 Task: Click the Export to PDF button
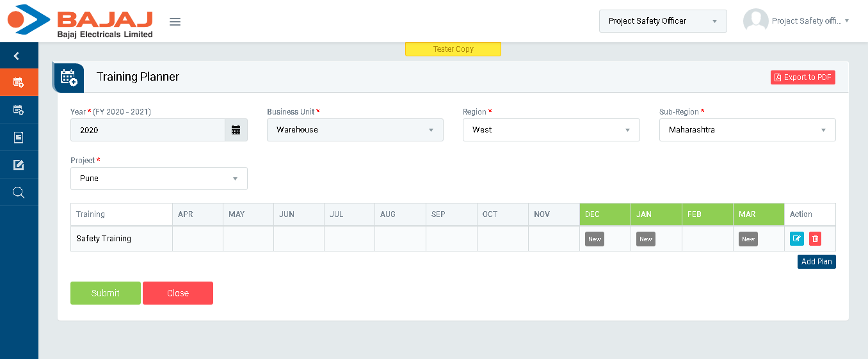coord(803,77)
